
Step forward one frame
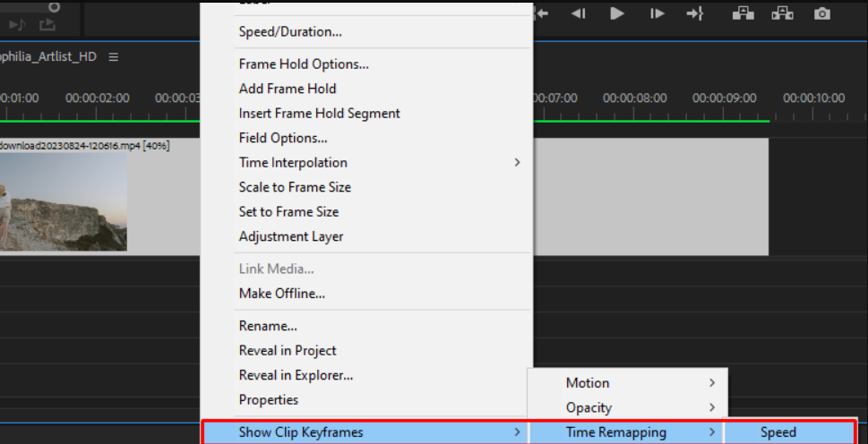657,13
